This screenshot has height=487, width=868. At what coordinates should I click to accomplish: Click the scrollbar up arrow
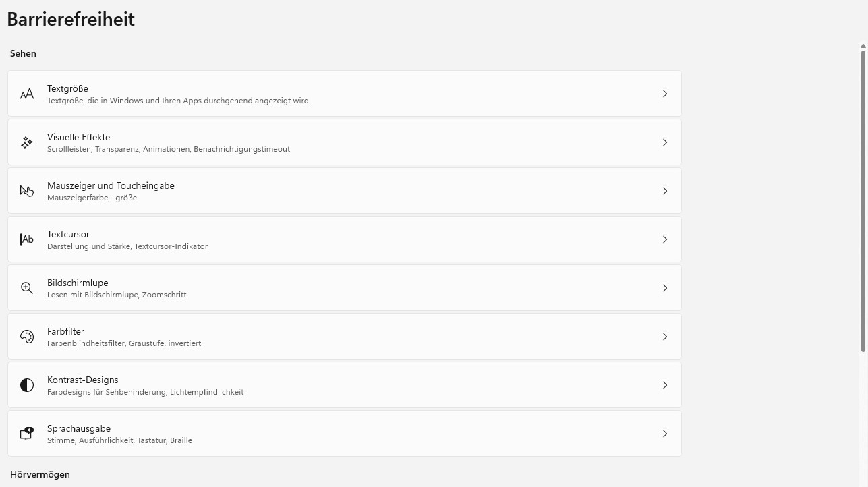tap(863, 46)
